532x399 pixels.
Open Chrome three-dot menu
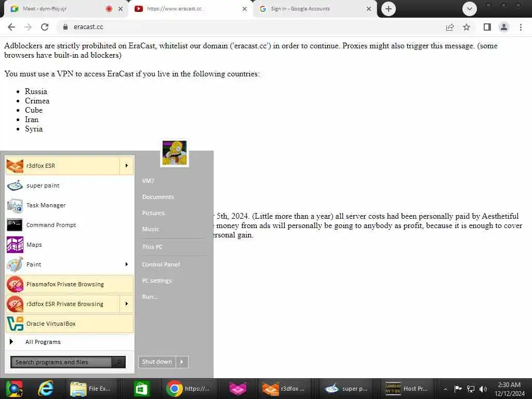tap(521, 27)
